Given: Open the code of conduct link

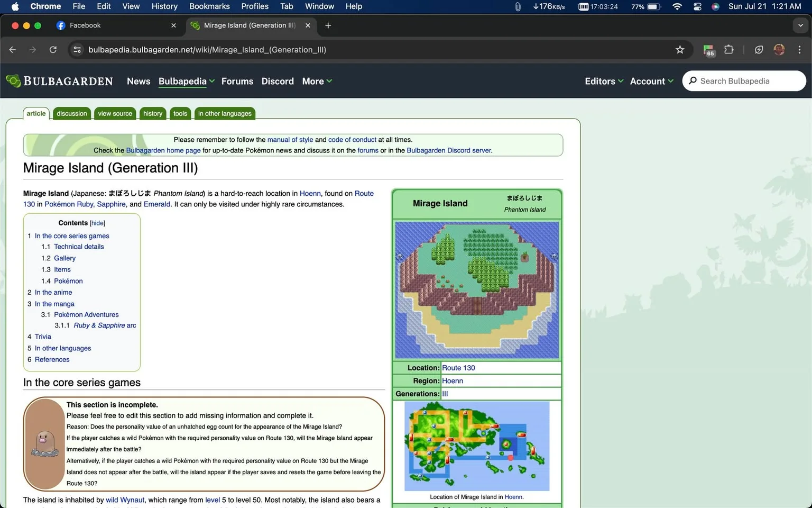Looking at the screenshot, I should coord(352,140).
